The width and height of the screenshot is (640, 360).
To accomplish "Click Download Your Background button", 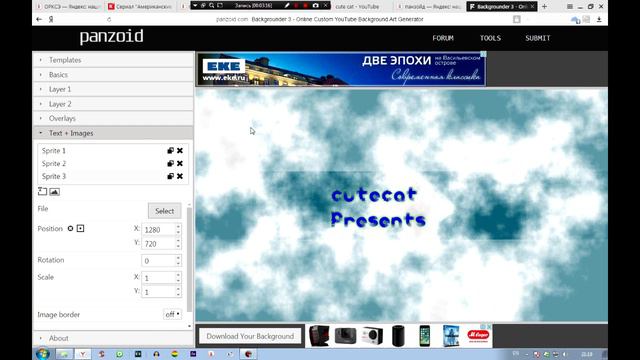I will [x=250, y=336].
